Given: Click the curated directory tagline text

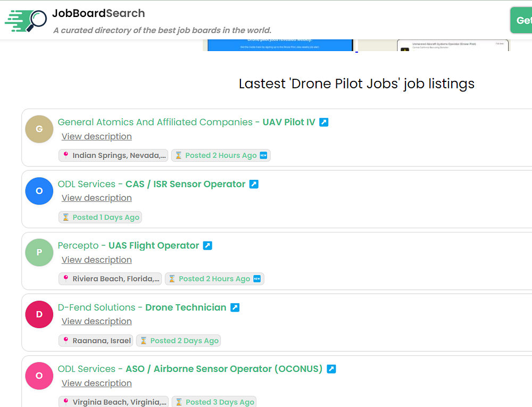Looking at the screenshot, I should 162,30.
